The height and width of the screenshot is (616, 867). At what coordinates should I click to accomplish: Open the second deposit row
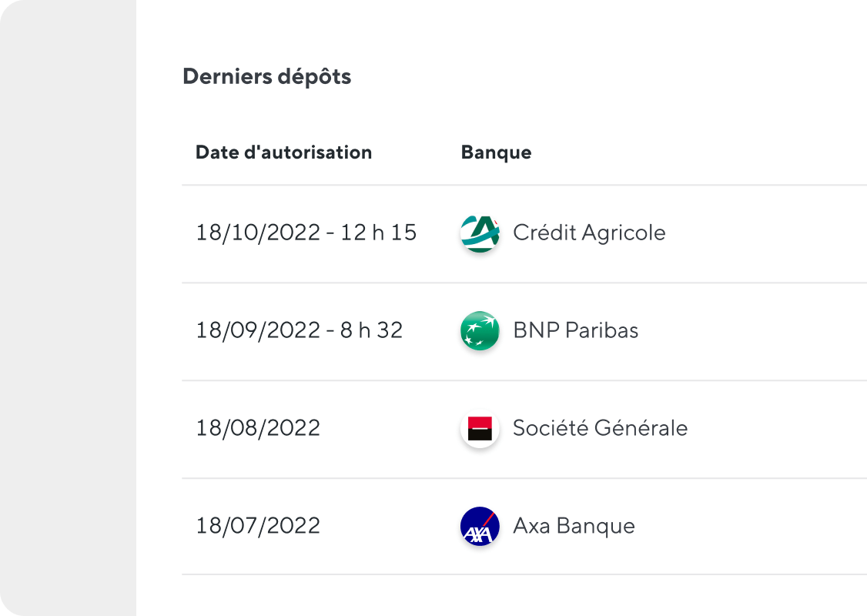[x=524, y=332]
